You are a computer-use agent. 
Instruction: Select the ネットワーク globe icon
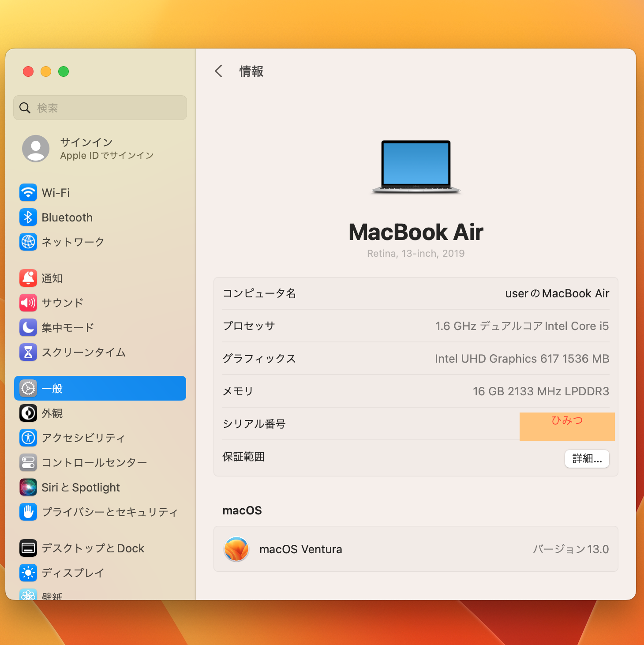click(x=28, y=242)
